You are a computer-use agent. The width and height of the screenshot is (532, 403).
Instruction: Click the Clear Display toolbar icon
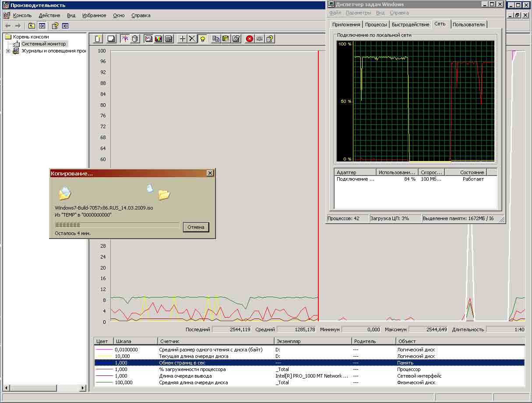click(111, 39)
